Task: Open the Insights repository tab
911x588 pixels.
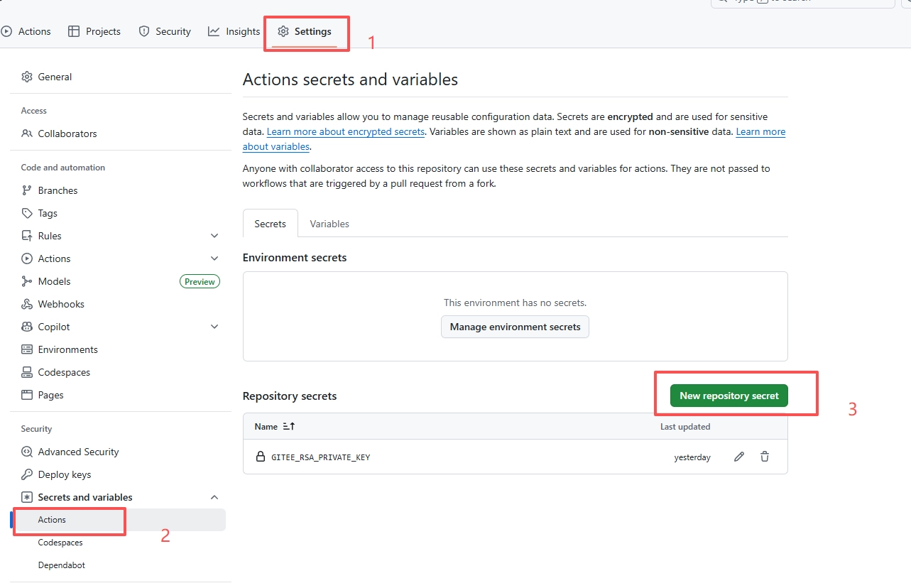Action: [x=234, y=31]
